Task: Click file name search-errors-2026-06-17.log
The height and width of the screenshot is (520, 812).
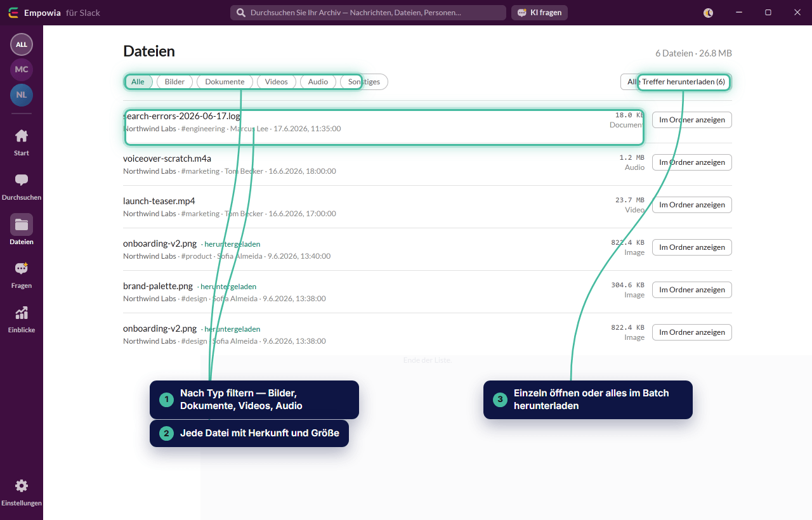Action: (x=181, y=116)
